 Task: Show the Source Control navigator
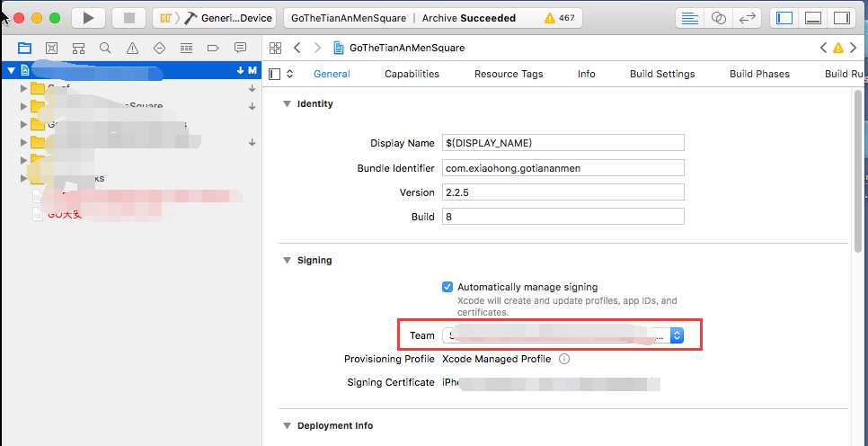click(x=51, y=49)
